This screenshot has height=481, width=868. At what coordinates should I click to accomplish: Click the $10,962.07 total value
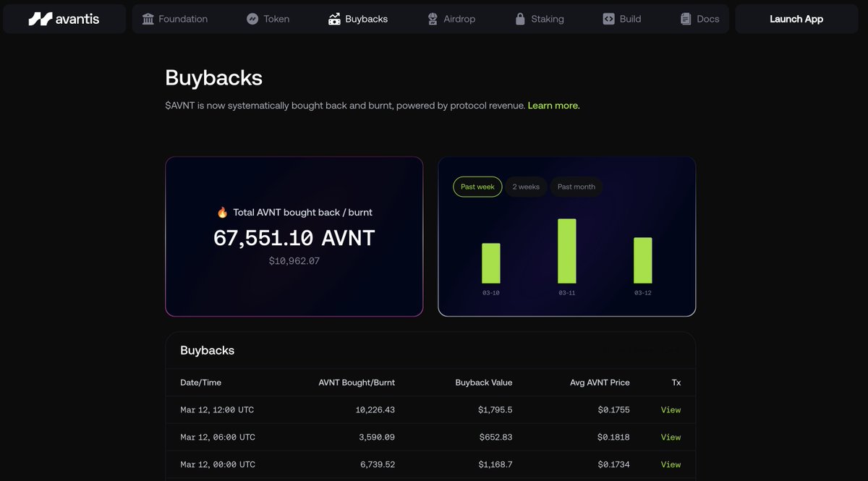tap(294, 260)
